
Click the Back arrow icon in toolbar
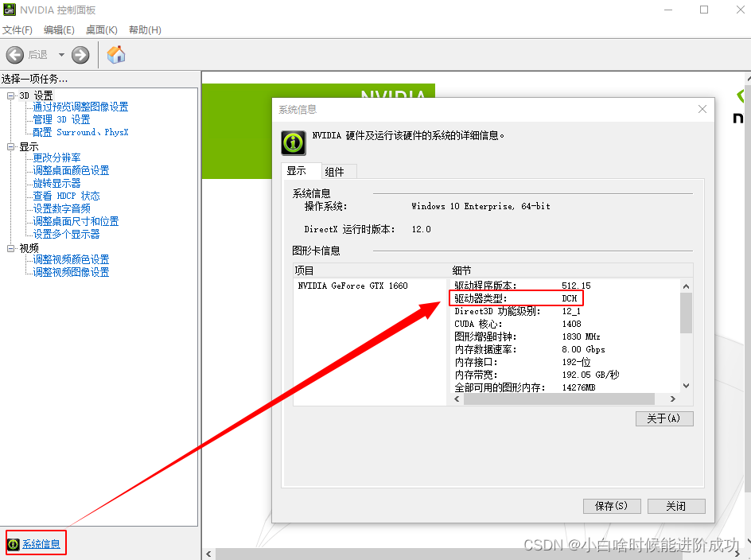tap(15, 55)
